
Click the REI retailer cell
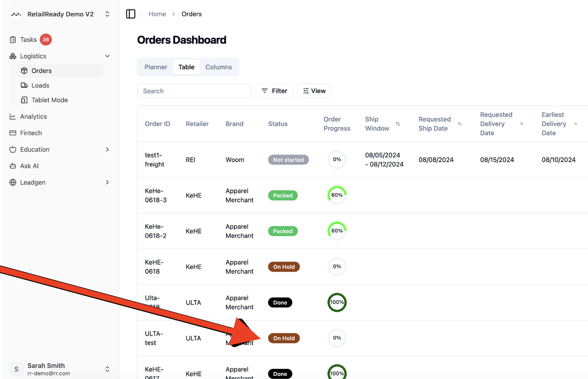click(190, 160)
